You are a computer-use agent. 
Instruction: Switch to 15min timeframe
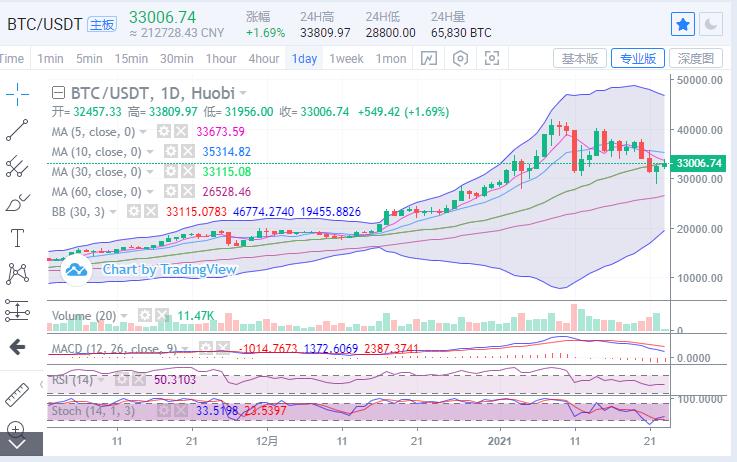131,59
